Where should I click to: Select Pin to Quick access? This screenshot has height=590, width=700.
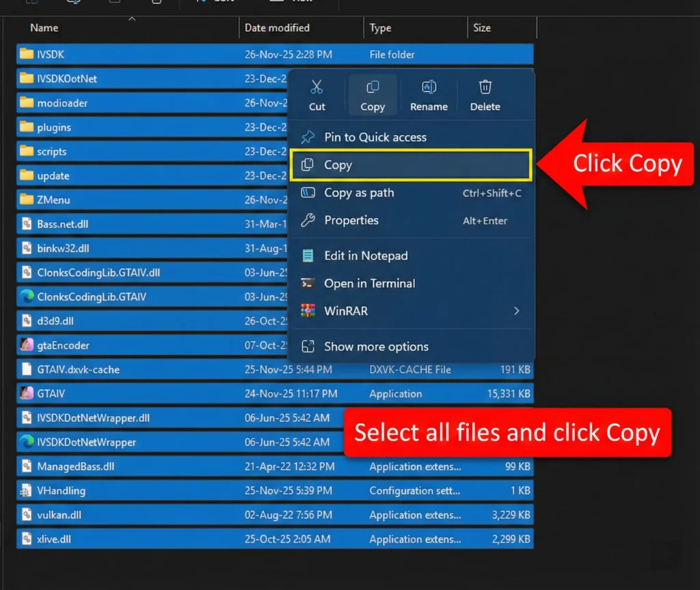(375, 137)
